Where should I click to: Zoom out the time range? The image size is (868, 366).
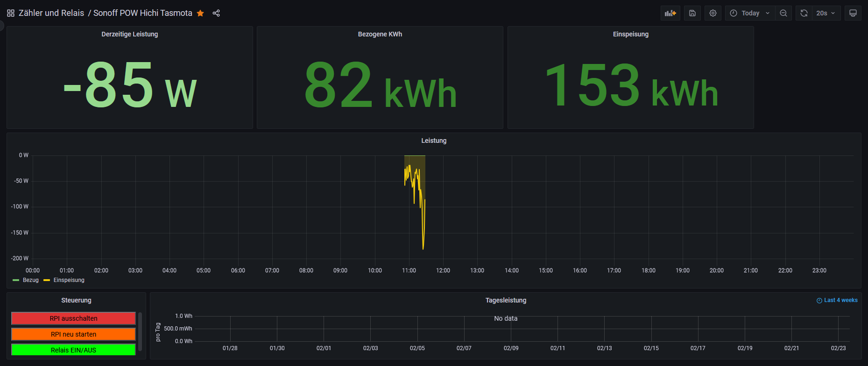(783, 13)
